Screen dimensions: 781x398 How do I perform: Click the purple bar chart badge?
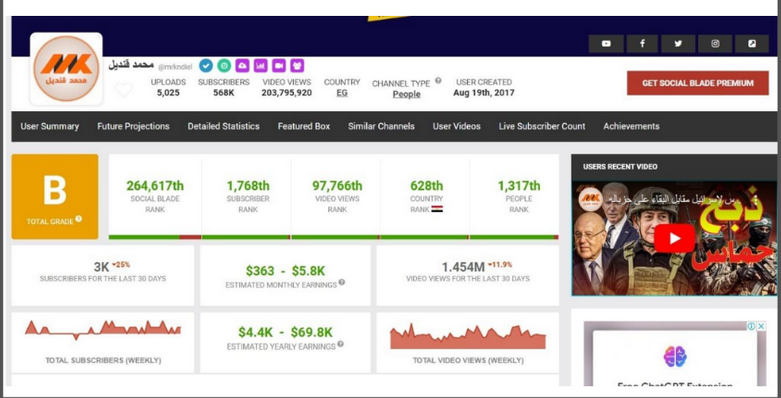tap(260, 65)
